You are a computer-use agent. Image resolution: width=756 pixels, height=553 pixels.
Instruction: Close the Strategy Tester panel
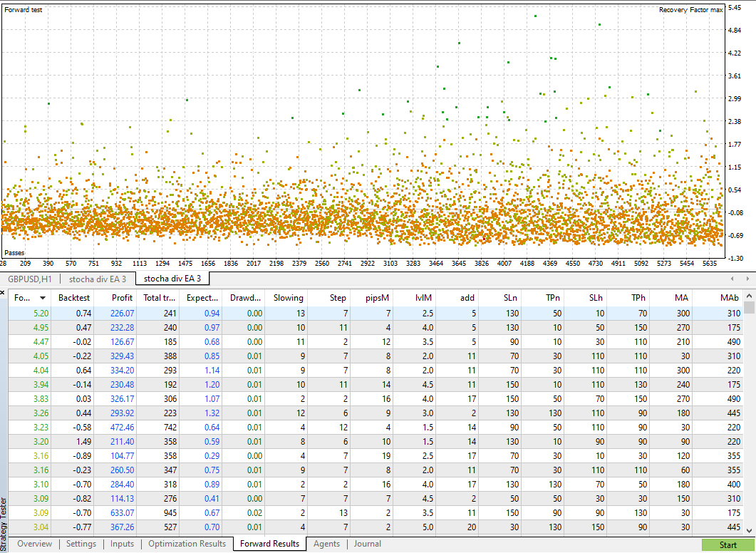2,292
